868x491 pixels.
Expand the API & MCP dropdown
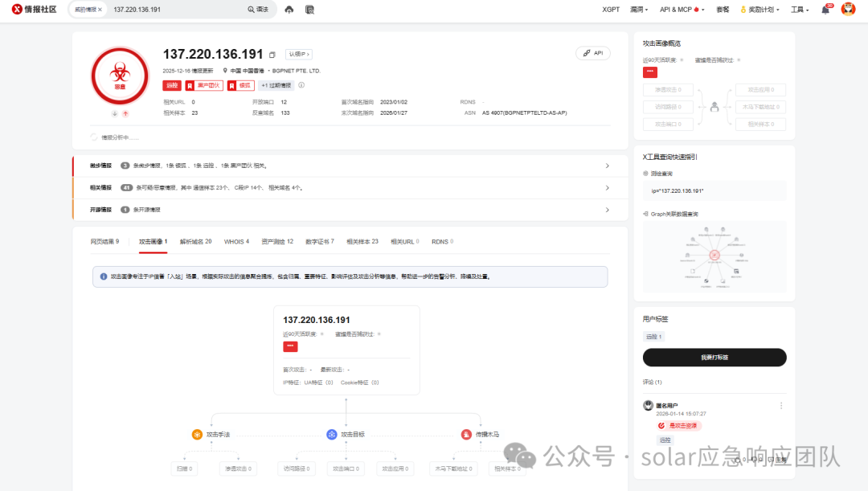(682, 10)
